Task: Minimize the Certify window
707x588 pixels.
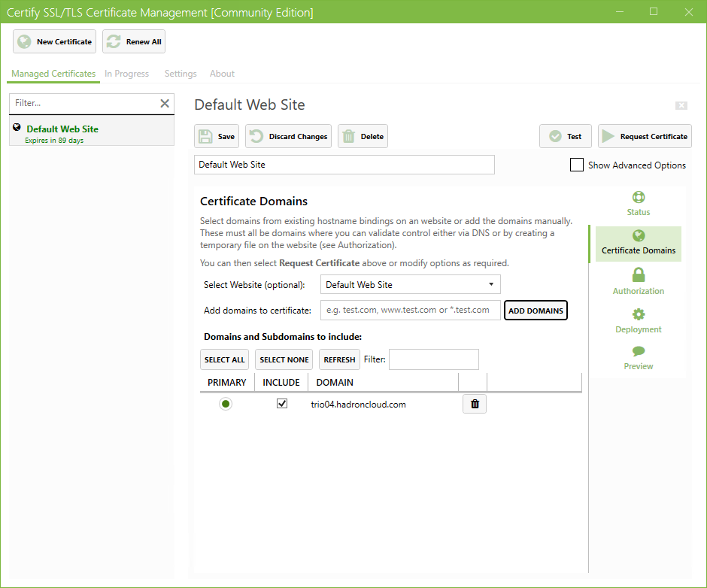Action: 620,12
